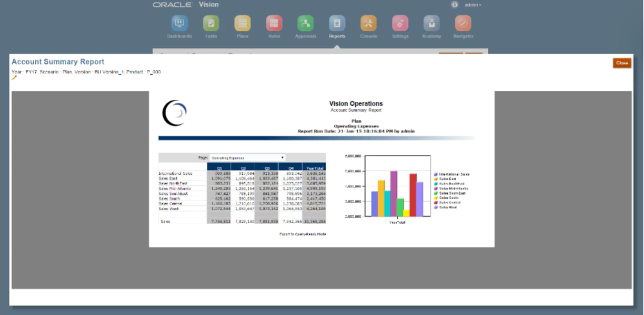The width and height of the screenshot is (644, 315).
Task: Click the pencil edit icon under report title
Action: [14, 78]
